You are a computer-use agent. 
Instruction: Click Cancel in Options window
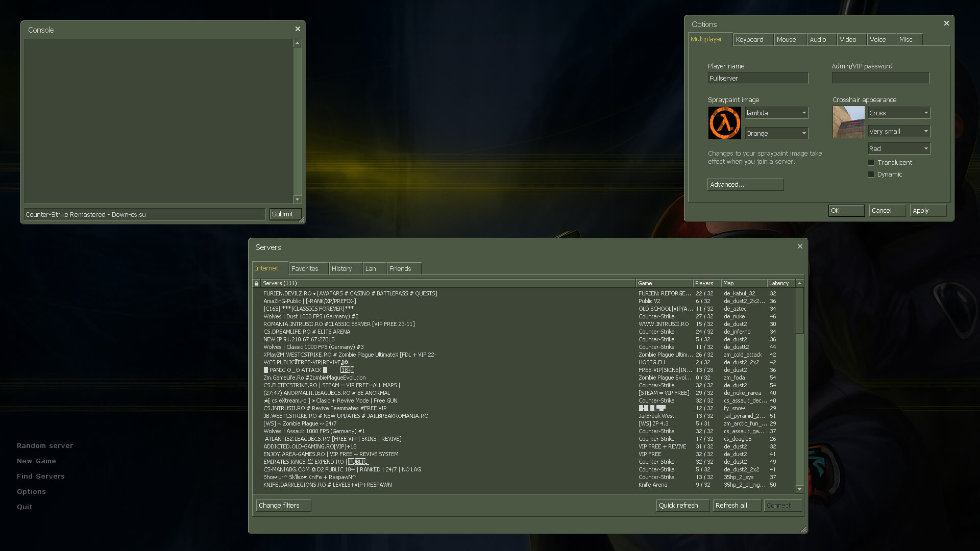coord(887,211)
